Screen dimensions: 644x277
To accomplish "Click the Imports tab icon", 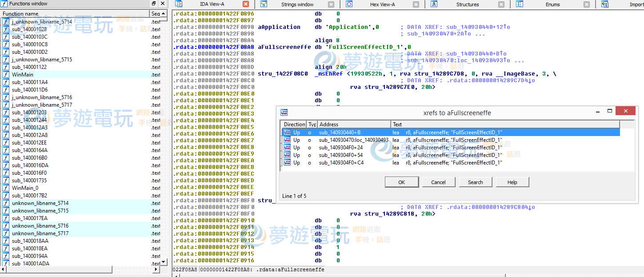I will (605, 4).
